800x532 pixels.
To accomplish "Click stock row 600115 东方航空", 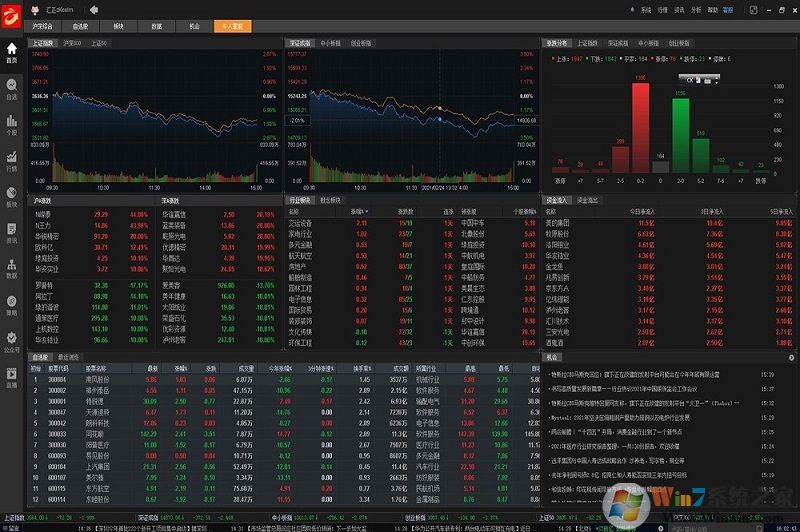I will click(284, 489).
